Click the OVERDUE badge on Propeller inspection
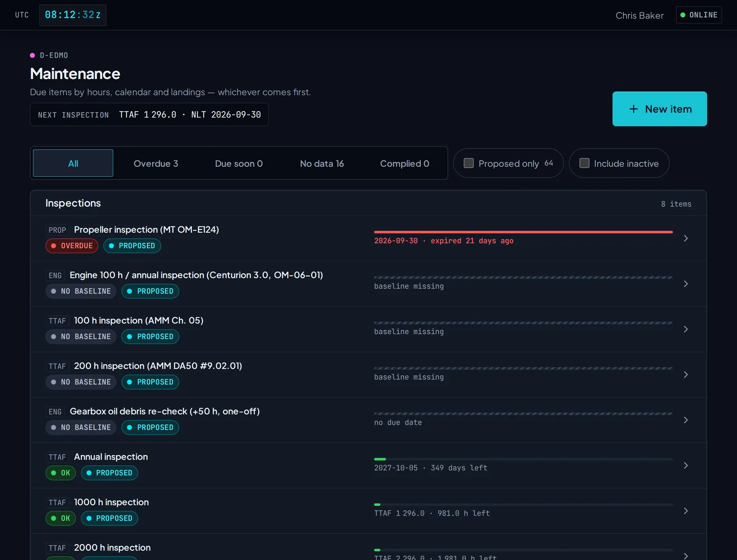Viewport: 737px width, 560px height. pyautogui.click(x=72, y=246)
